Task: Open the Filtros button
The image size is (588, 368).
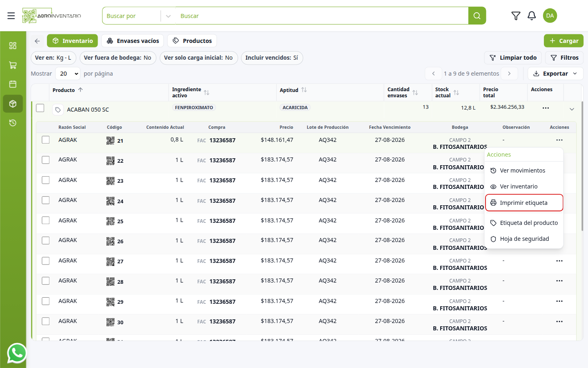Action: pos(564,58)
